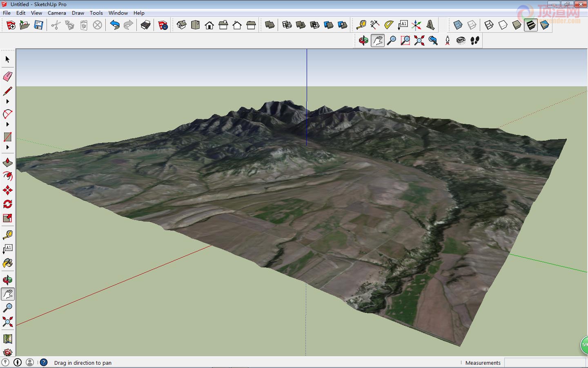Open the Camera menu

pos(57,13)
